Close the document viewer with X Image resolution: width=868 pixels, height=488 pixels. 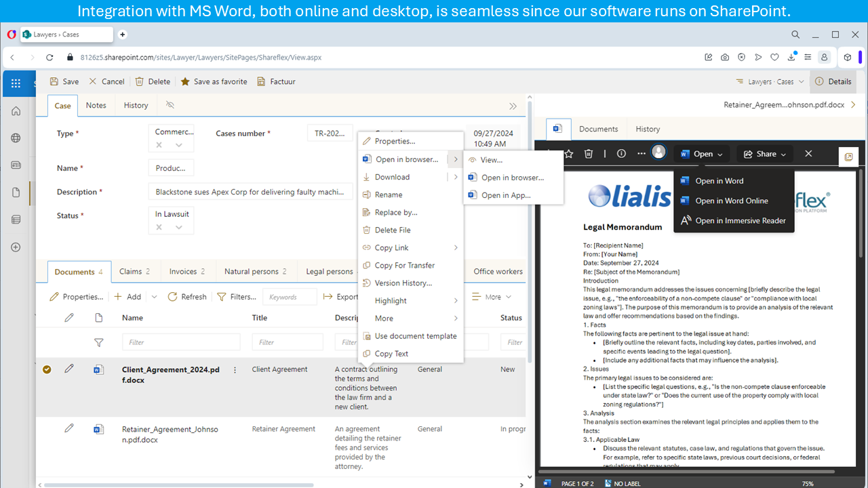[808, 154]
